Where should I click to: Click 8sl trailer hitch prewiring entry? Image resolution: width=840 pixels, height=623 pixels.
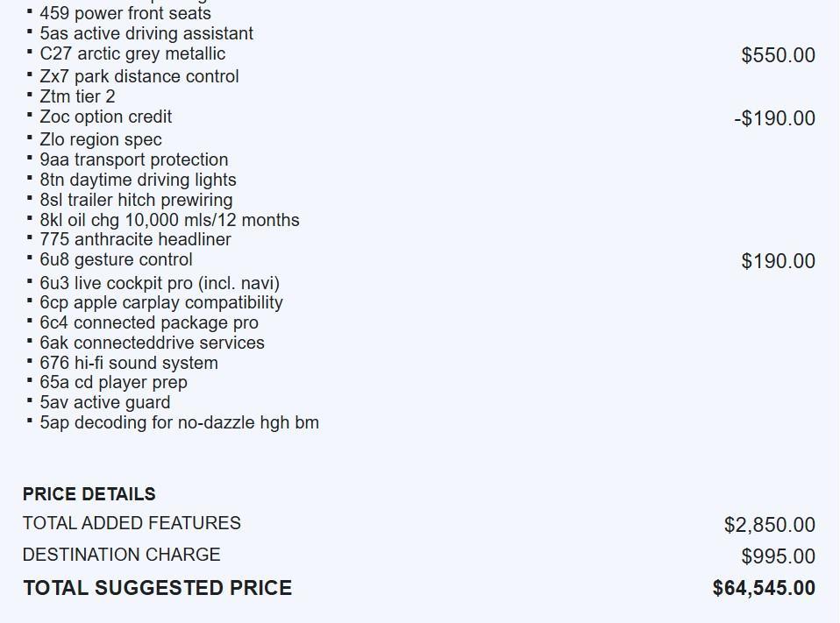(136, 200)
